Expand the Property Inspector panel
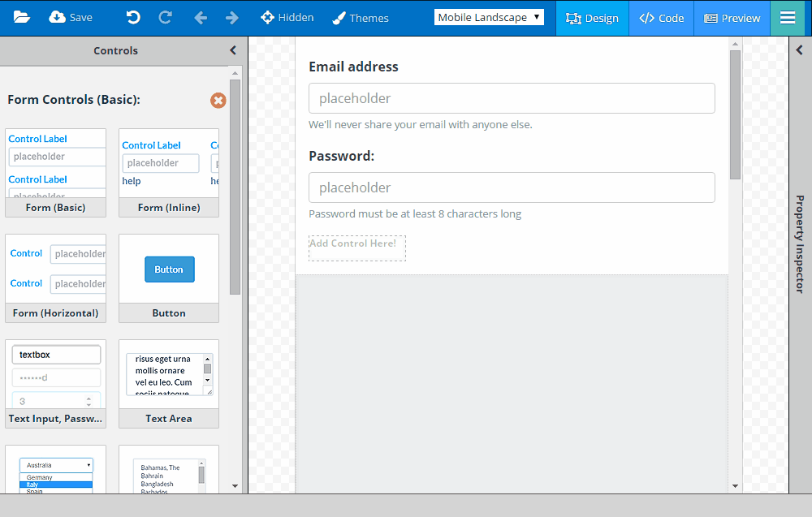 798,50
